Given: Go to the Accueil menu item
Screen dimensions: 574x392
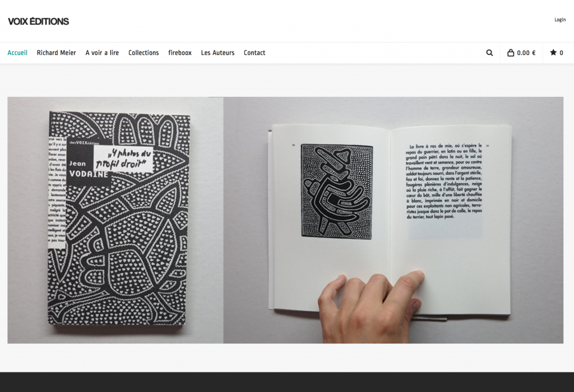Looking at the screenshot, I should point(17,53).
